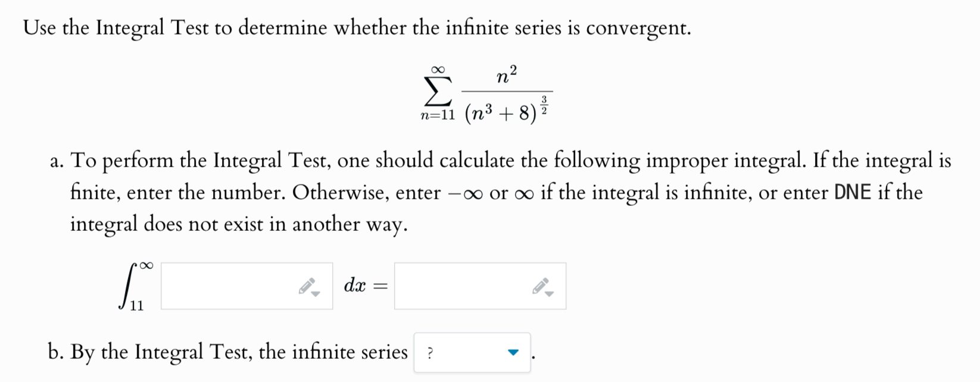Click the DNE text in the instructions
The width and height of the screenshot is (980, 382).
[x=851, y=192]
